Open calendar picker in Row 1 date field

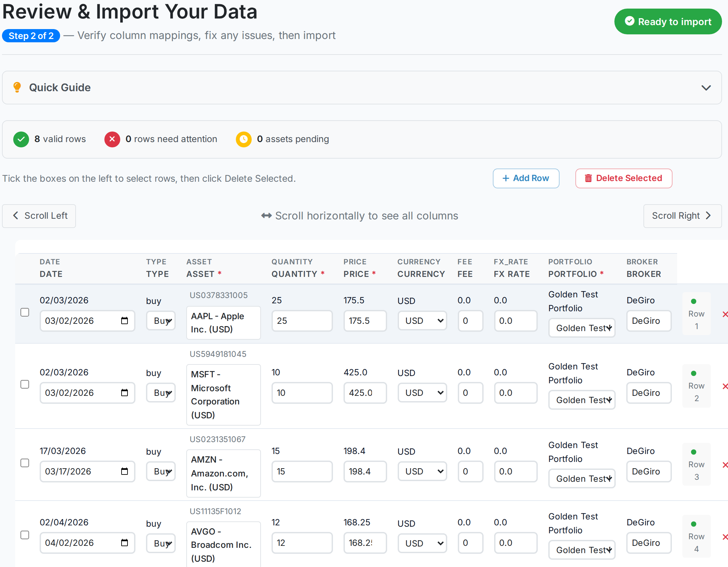point(124,321)
